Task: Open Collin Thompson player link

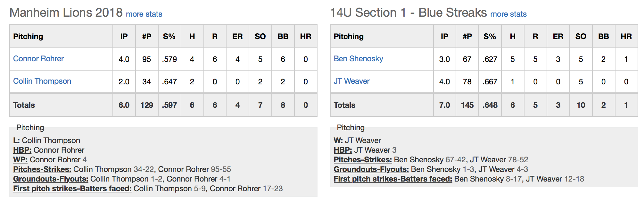Action: click(42, 81)
